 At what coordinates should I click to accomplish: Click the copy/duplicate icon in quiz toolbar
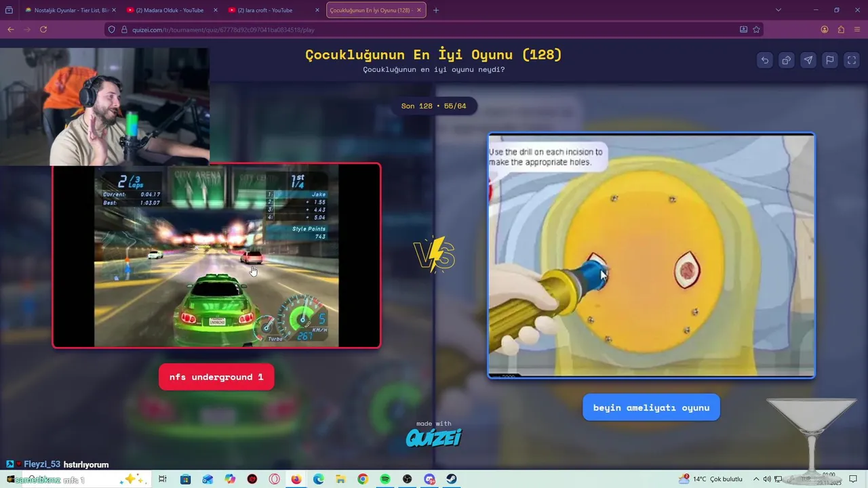(x=787, y=60)
